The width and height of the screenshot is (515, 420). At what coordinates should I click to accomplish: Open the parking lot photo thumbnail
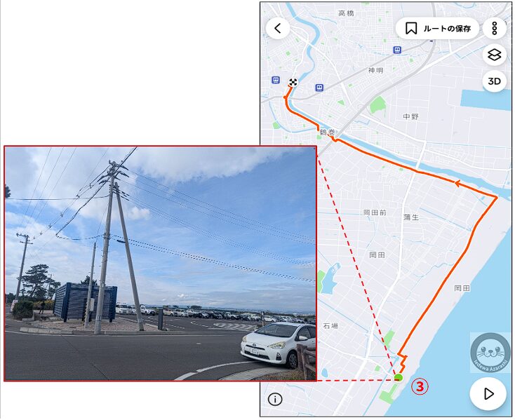[160, 264]
